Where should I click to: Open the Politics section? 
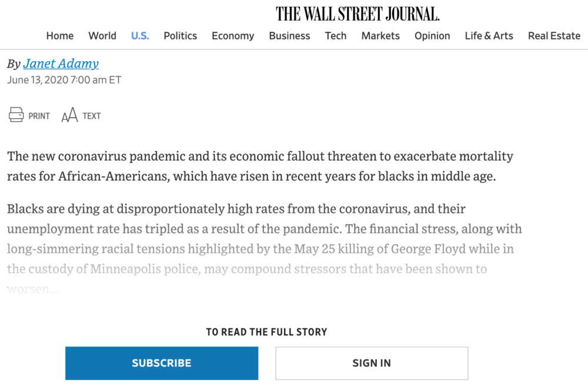180,36
